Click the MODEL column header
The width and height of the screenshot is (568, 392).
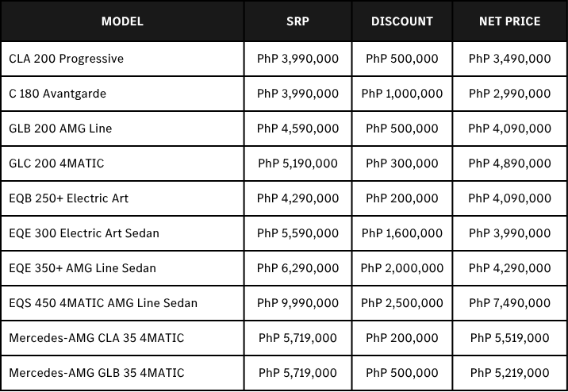[x=122, y=21]
